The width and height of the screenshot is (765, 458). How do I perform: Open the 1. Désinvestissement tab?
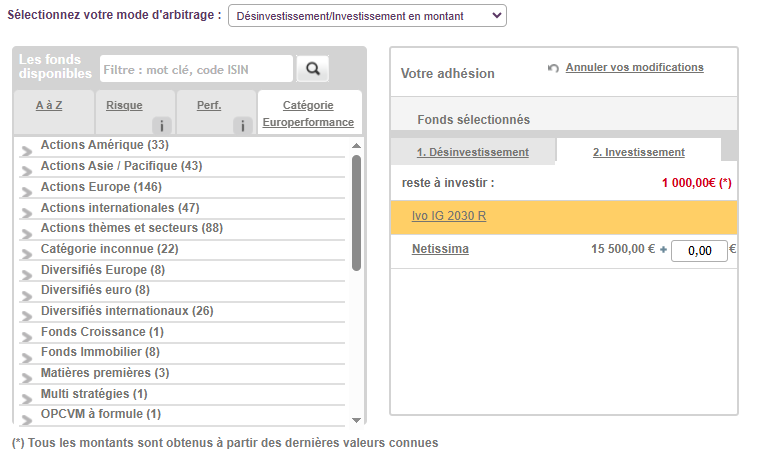[x=472, y=152]
